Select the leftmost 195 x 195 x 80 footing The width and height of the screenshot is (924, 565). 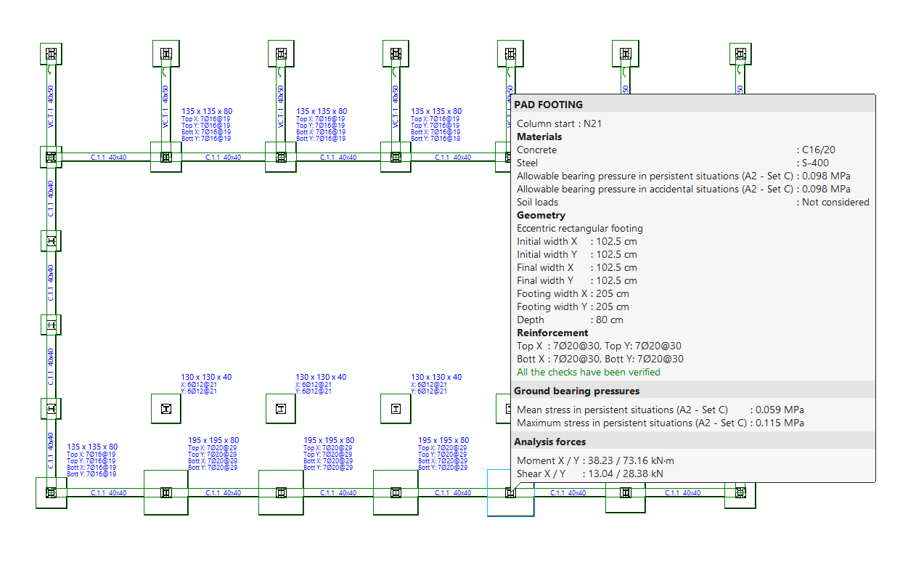(x=166, y=493)
